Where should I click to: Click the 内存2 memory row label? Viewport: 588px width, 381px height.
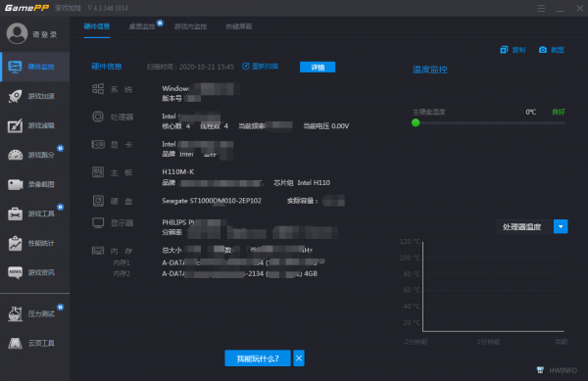[x=122, y=274]
